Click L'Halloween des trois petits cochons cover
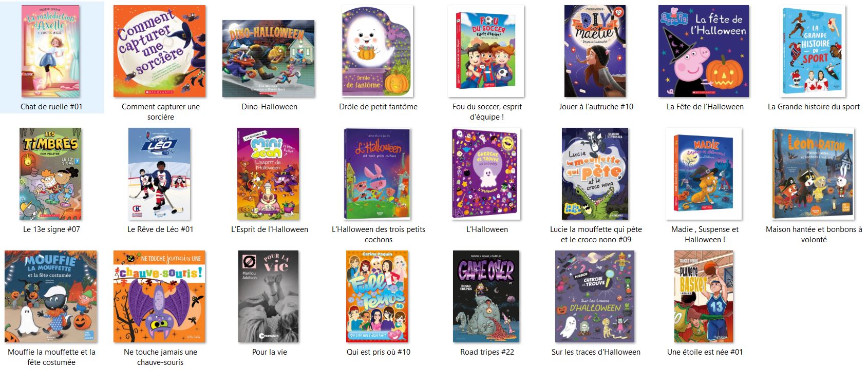 coord(378,173)
